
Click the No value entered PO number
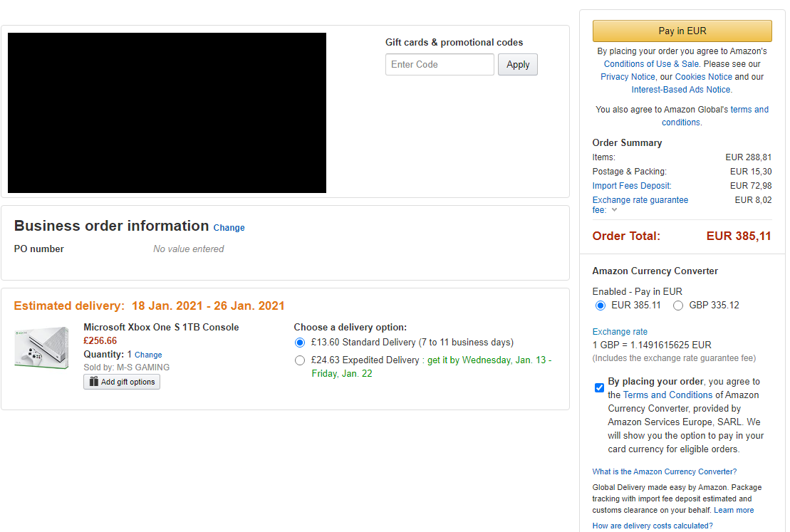189,249
